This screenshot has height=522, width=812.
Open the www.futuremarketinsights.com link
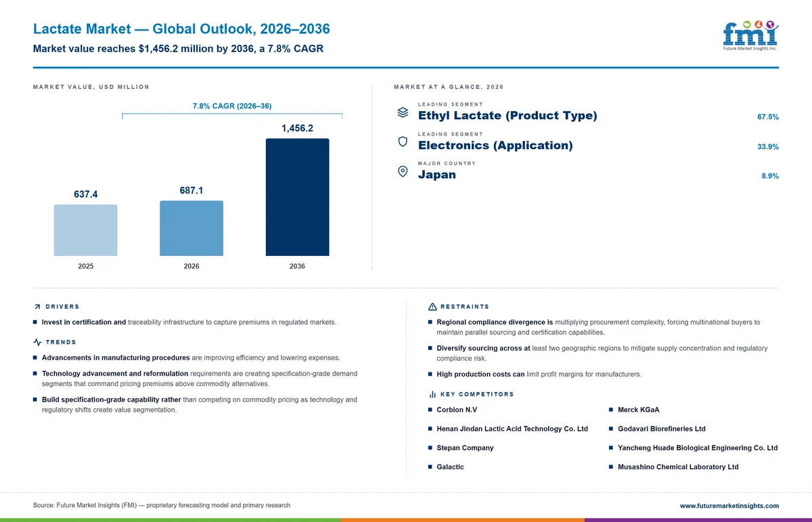click(x=729, y=506)
